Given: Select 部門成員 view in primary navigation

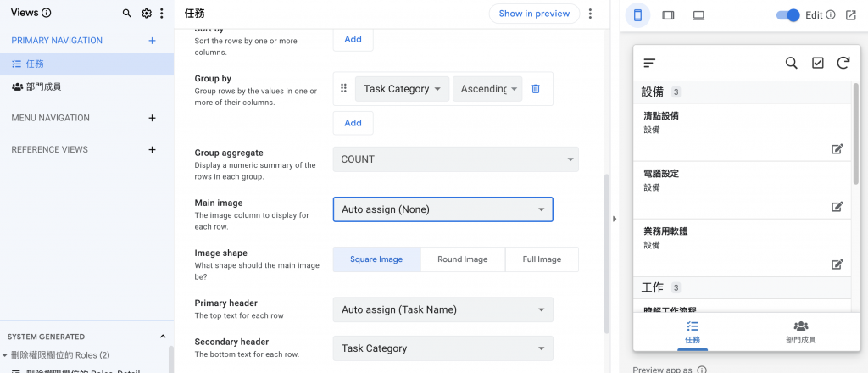Looking at the screenshot, I should point(42,86).
